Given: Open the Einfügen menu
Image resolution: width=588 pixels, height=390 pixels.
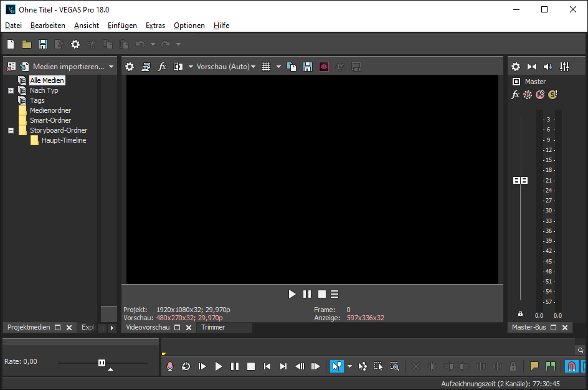Looking at the screenshot, I should 122,26.
